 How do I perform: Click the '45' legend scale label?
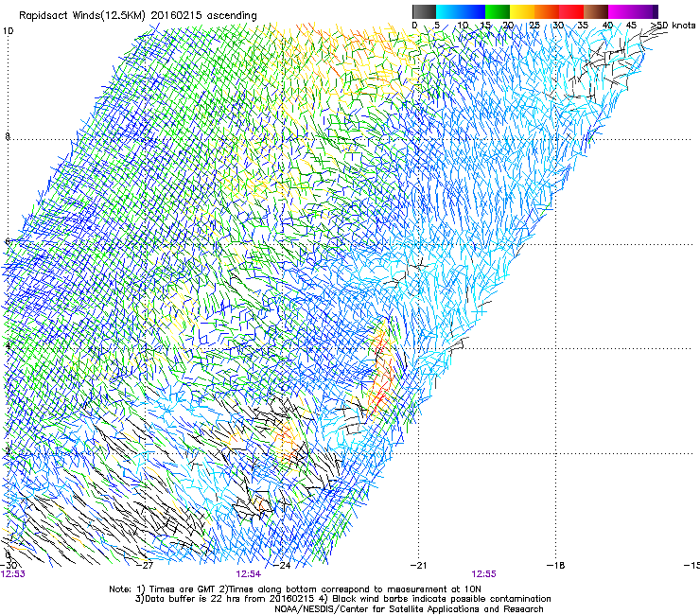coord(631,25)
